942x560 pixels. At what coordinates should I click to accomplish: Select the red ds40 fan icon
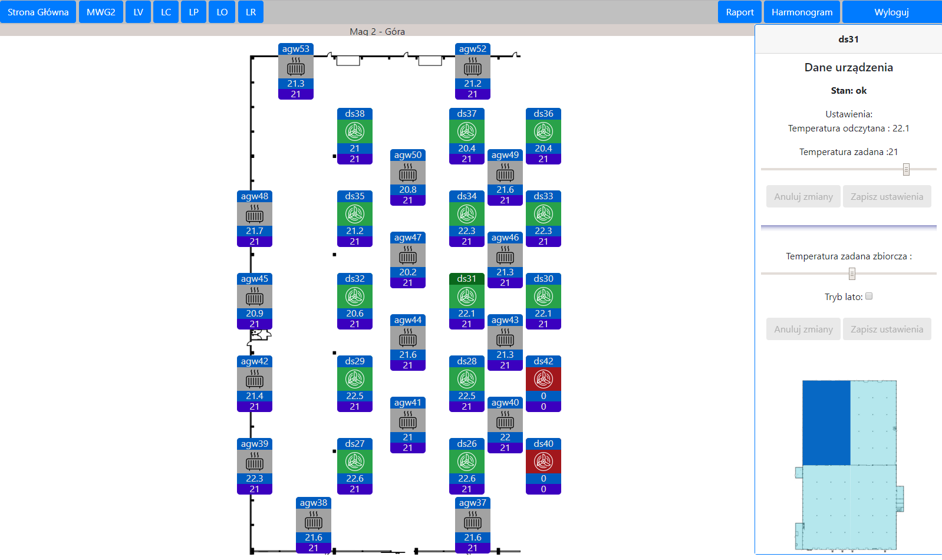(x=543, y=462)
